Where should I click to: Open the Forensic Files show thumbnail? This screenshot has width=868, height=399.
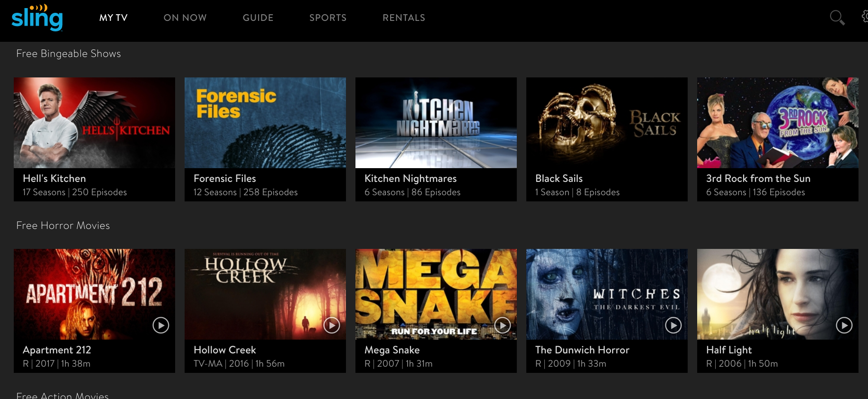[x=265, y=123]
